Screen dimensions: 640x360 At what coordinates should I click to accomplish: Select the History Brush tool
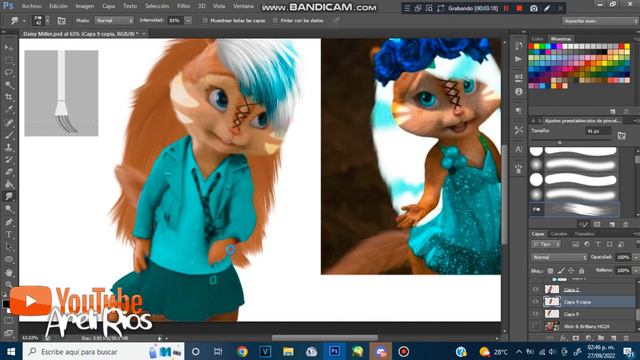tap(9, 160)
